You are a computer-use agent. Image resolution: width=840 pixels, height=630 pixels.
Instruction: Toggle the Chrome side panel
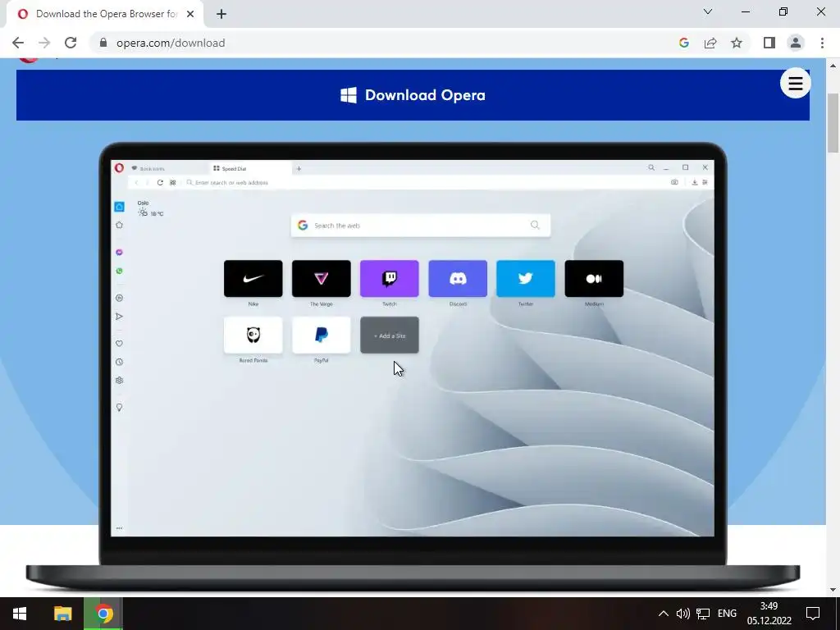(x=769, y=43)
